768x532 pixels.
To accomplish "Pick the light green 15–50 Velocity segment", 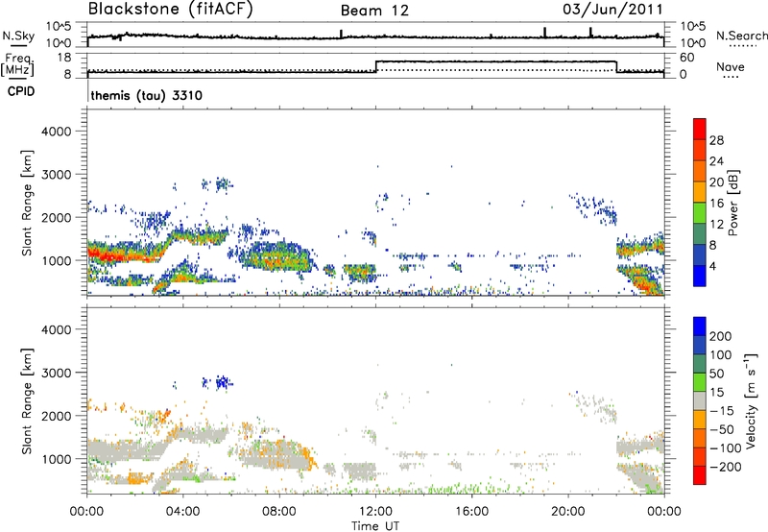I will point(700,382).
